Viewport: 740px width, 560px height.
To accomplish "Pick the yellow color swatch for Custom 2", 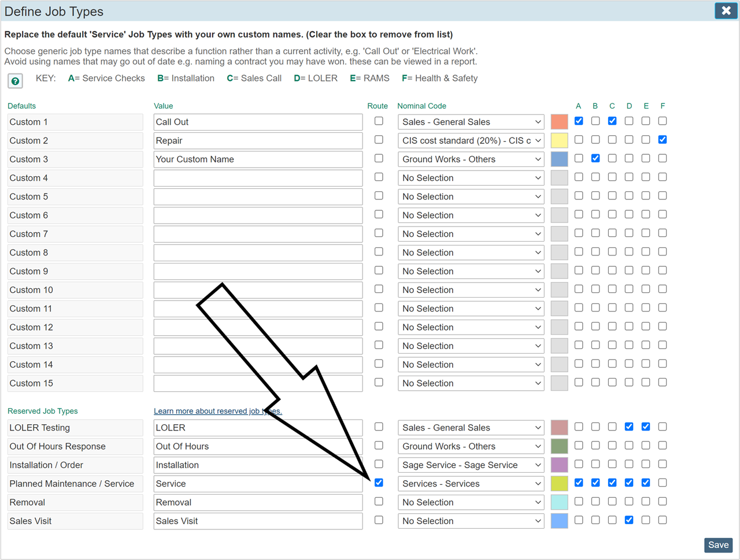I will (559, 140).
